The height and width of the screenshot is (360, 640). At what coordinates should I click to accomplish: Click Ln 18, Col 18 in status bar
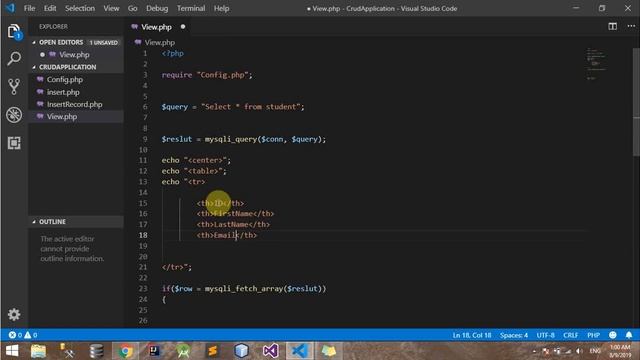pos(472,335)
